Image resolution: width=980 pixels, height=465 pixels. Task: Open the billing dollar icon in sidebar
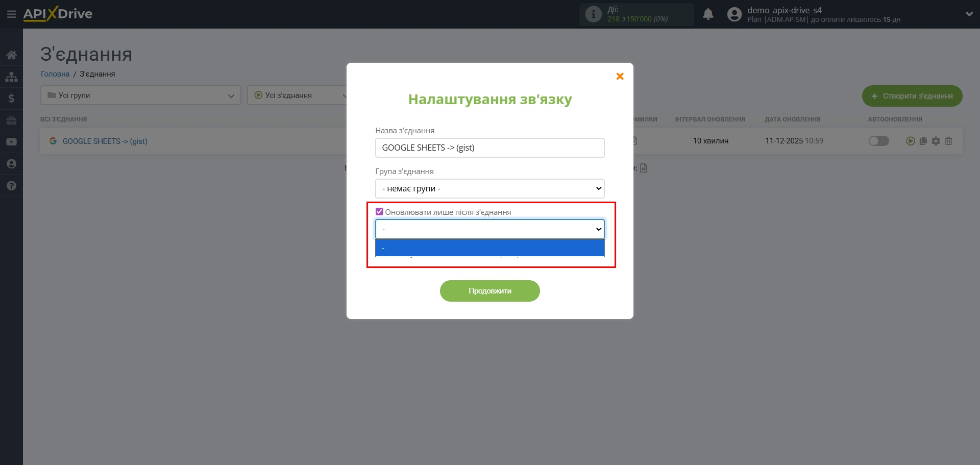click(11, 99)
